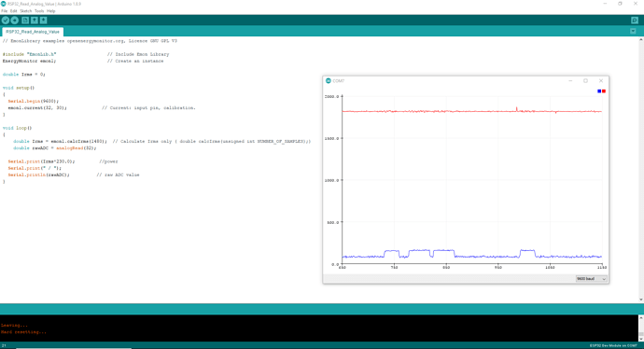This screenshot has width=644, height=349.
Task: Click the double Irms = 0 line
Action: pyautogui.click(x=24, y=75)
